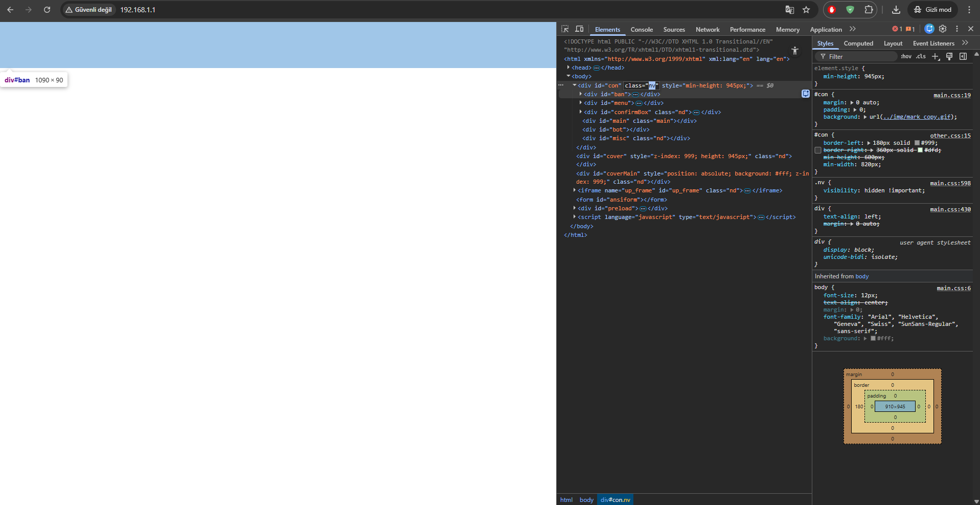Select the body breadcrumb in the DOM path
The image size is (980, 505).
(586, 500)
